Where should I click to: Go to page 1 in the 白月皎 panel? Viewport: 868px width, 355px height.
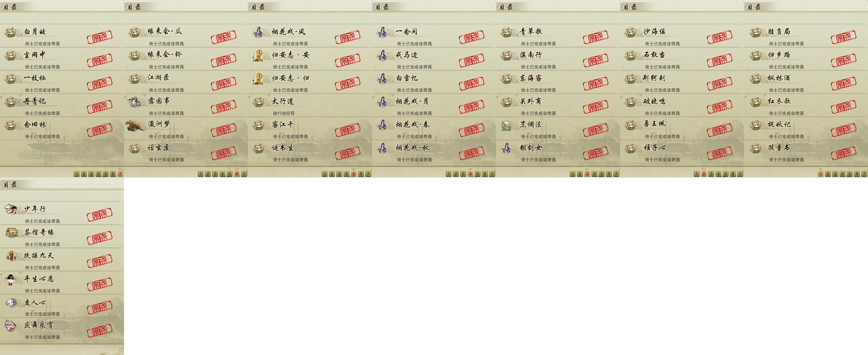click(x=76, y=174)
